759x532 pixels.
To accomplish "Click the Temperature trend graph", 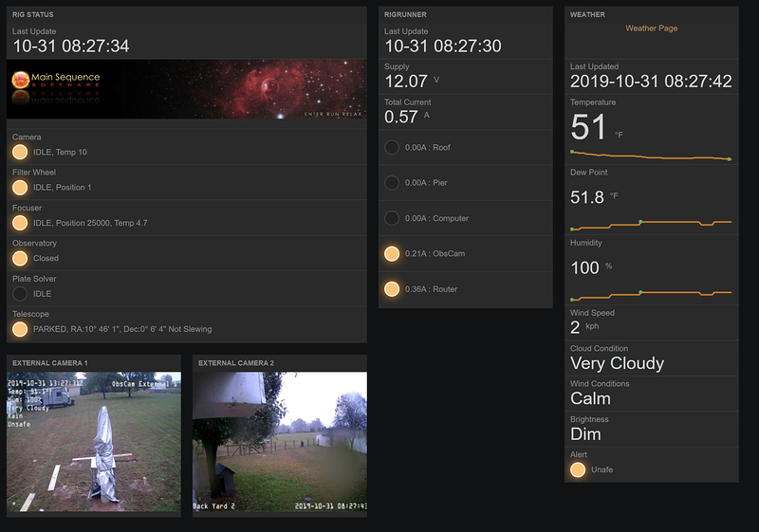I will pos(651,155).
